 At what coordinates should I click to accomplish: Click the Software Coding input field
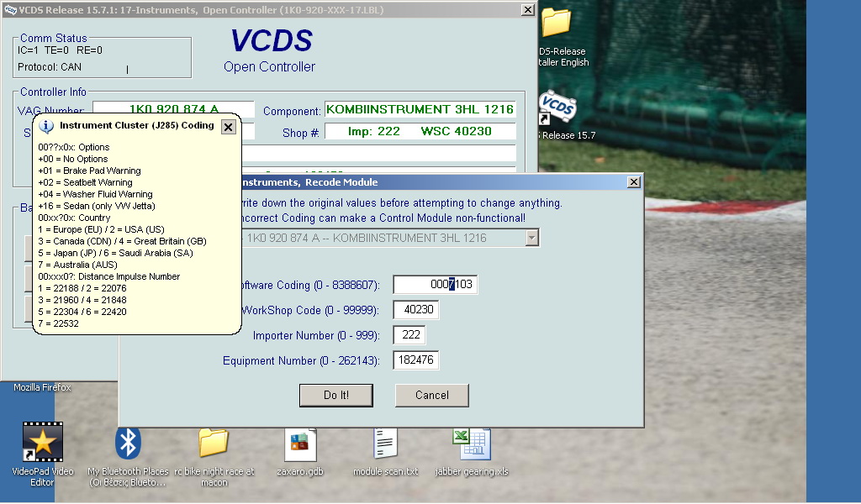click(x=435, y=285)
